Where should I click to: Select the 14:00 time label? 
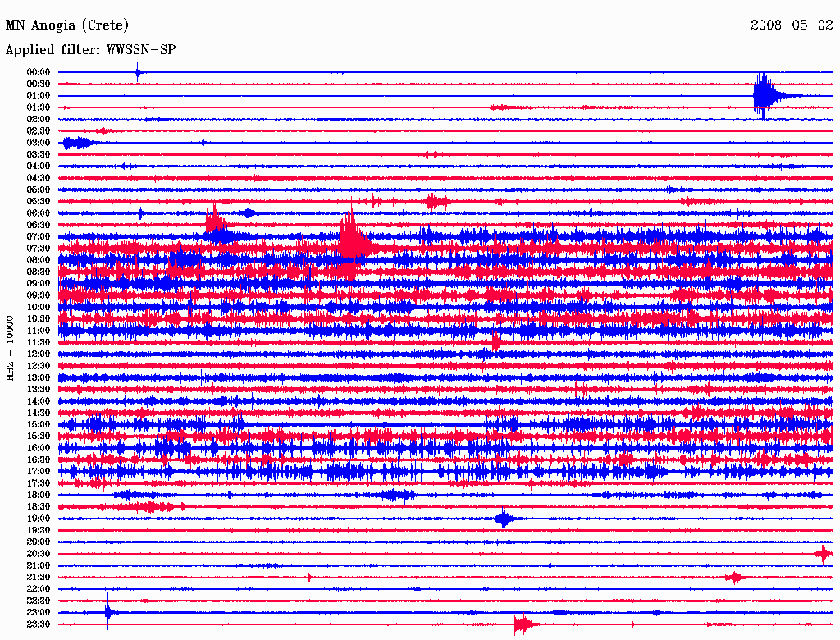pos(39,401)
